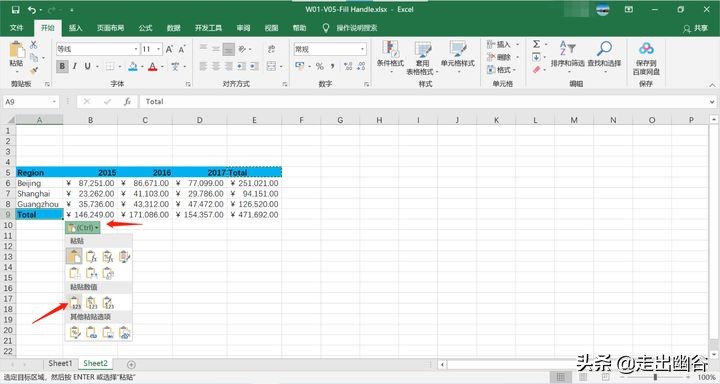
Task: Switch to the 公式 Formulas tab
Action: tap(145, 28)
